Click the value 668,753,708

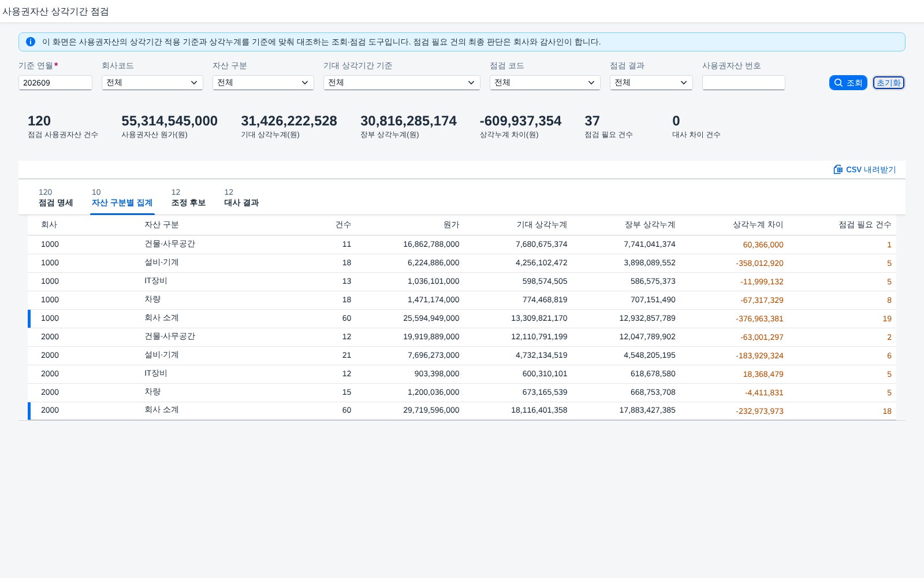tap(653, 392)
